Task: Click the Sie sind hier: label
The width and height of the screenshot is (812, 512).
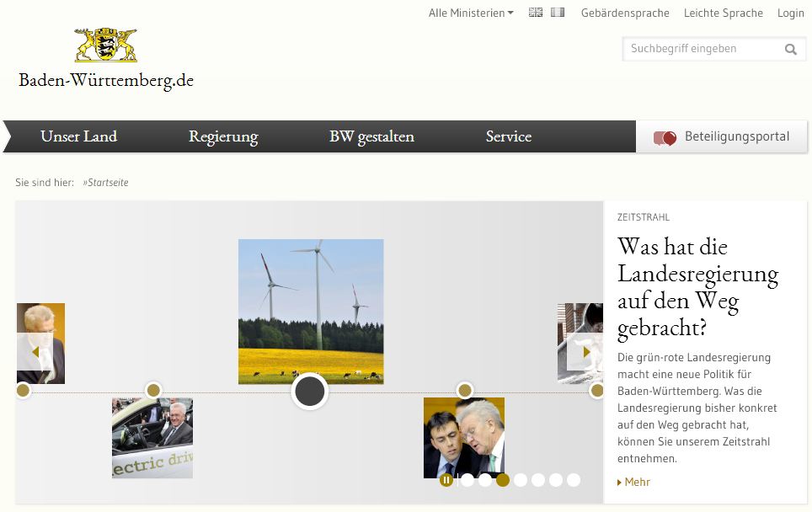Action: tap(45, 182)
